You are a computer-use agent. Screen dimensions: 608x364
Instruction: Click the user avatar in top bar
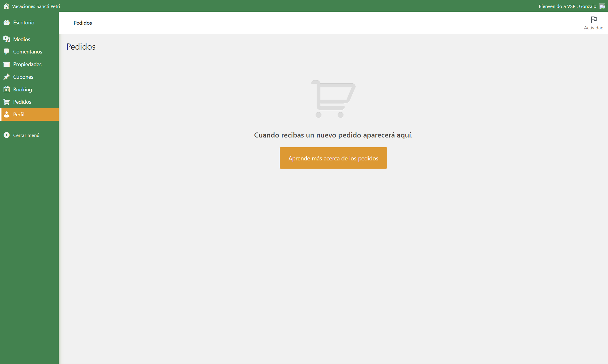[602, 6]
